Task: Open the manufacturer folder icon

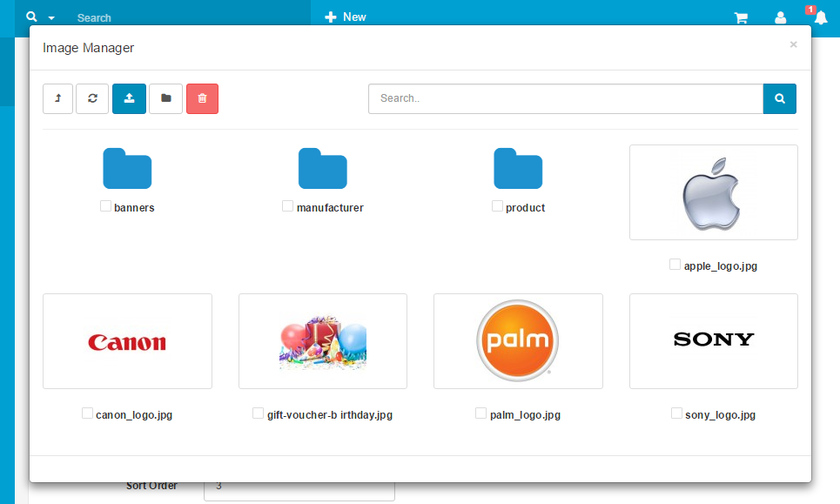Action: 322,169
